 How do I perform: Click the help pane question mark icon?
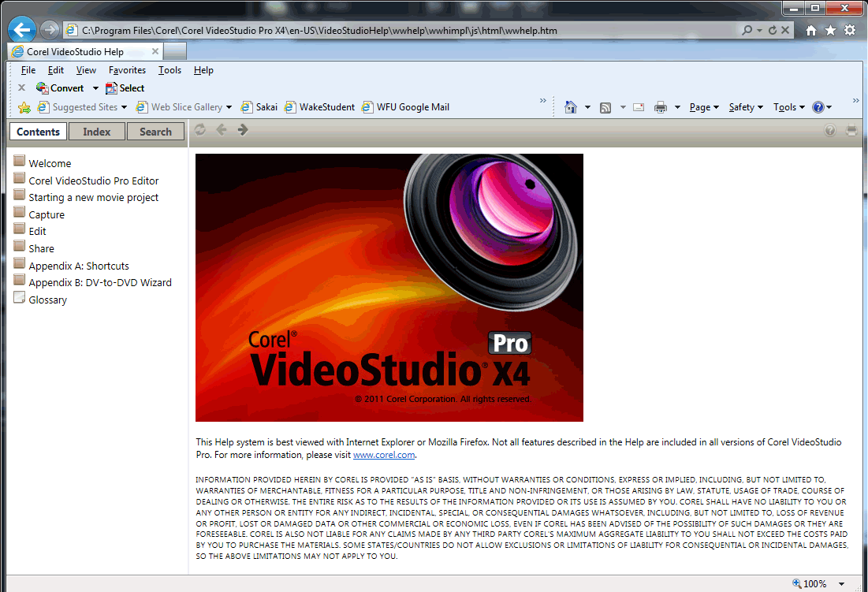coord(830,130)
